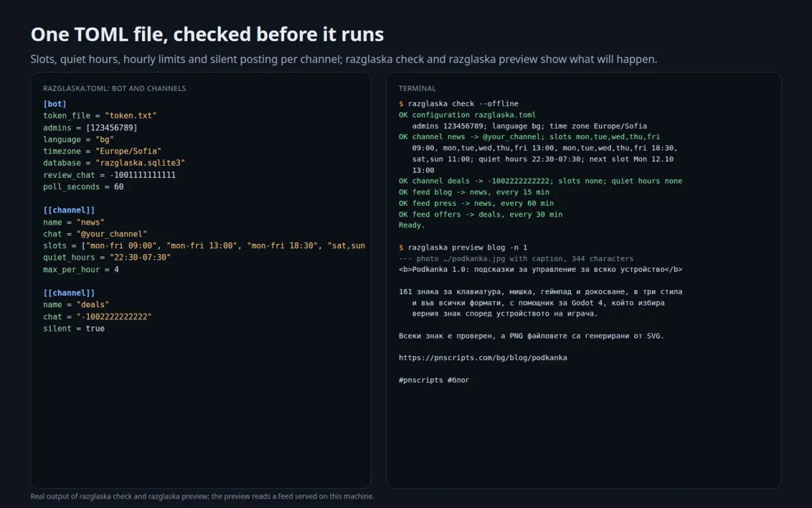Select the poll_seconds = 60 line
The width and height of the screenshot is (812, 508).
(x=83, y=187)
